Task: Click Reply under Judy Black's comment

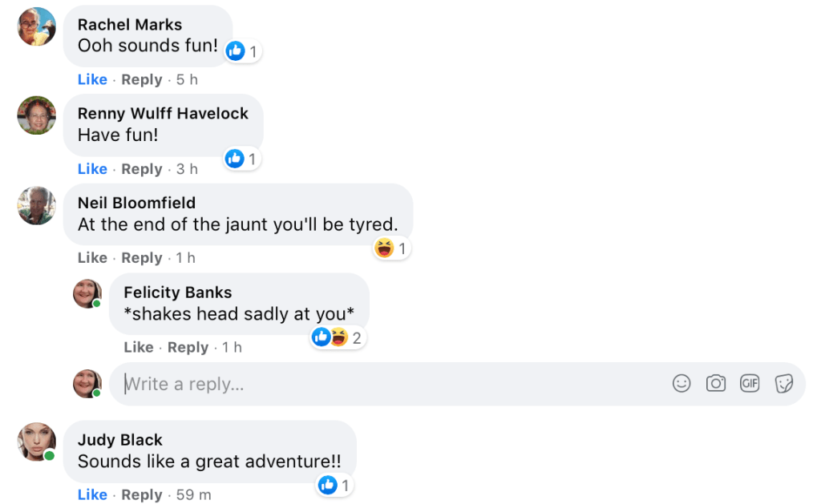Action: point(141,495)
